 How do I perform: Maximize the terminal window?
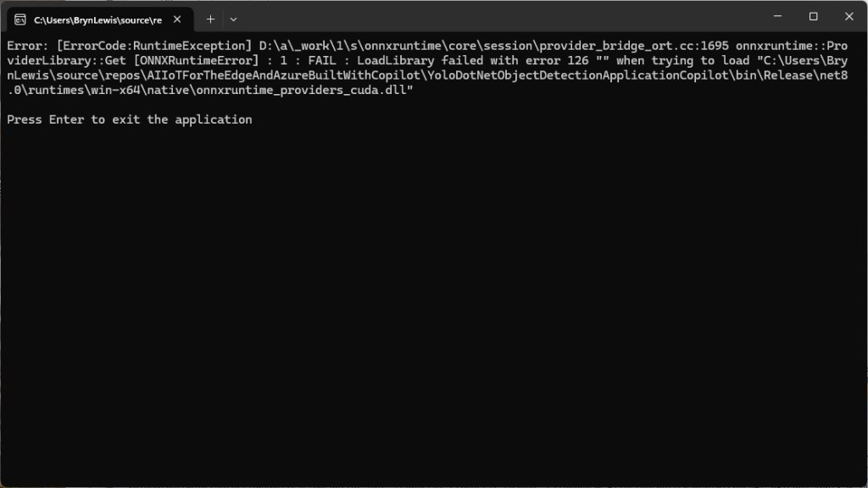tap(813, 17)
